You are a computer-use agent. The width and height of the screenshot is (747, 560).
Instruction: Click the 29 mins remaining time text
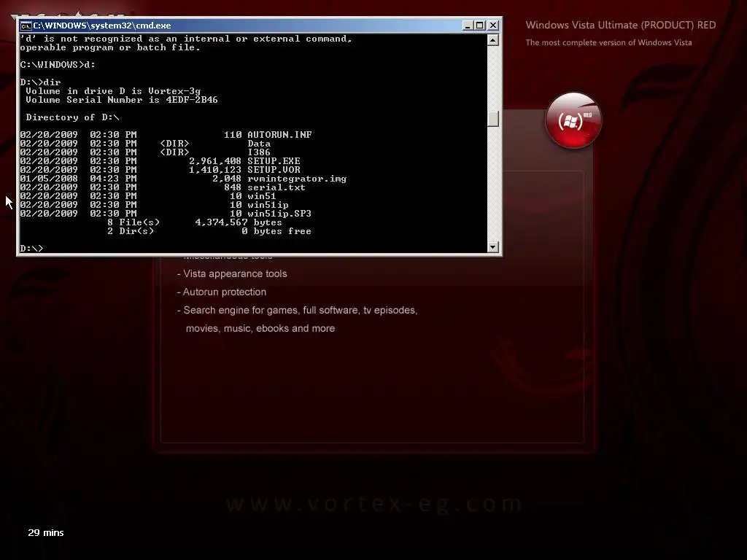pos(46,533)
